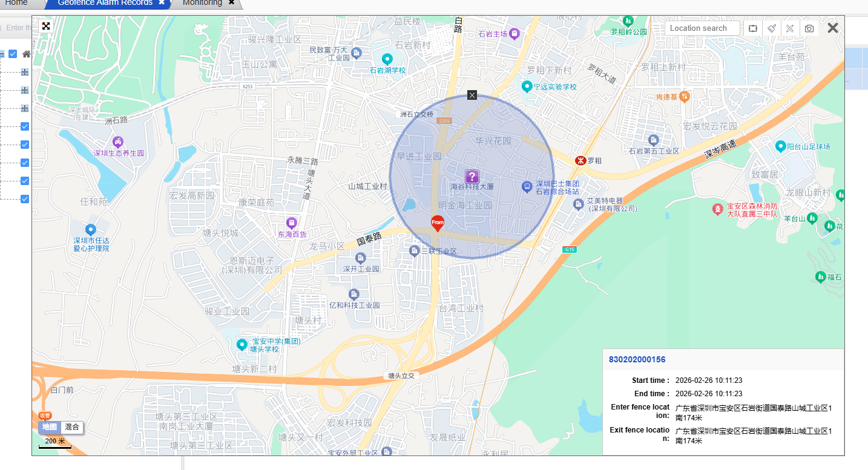This screenshot has height=470, width=868.
Task: Uncheck the root checkbox beside home icon
Action: coord(13,54)
